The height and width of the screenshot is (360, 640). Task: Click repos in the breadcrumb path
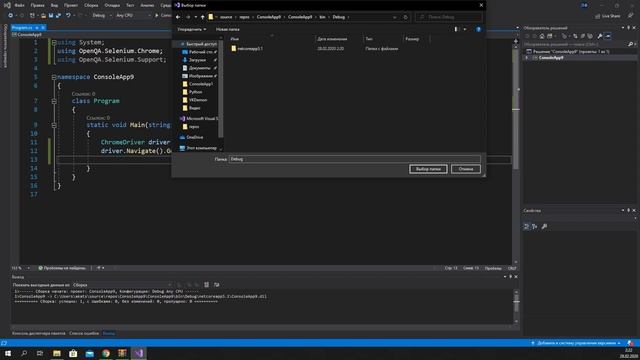click(244, 17)
